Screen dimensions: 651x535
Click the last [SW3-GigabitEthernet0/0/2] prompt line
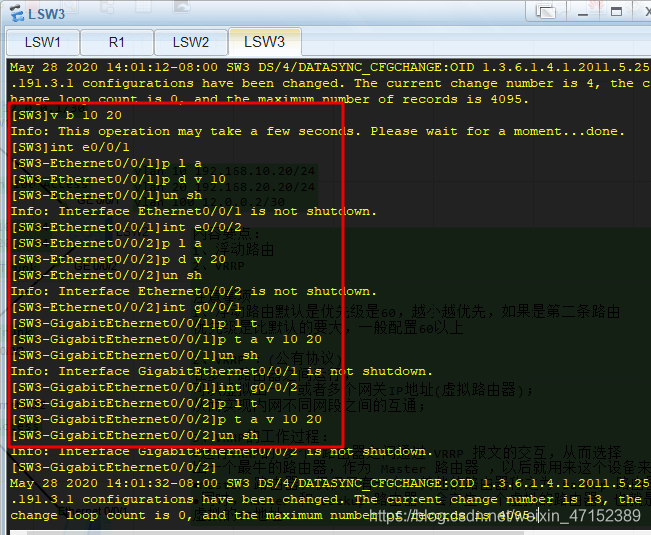114,467
